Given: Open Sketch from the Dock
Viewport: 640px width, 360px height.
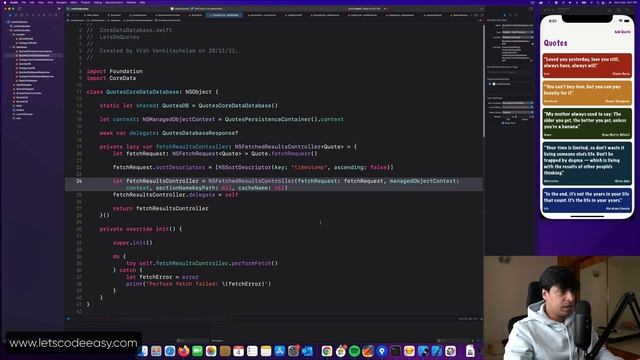Looking at the screenshot, I should click(x=409, y=351).
